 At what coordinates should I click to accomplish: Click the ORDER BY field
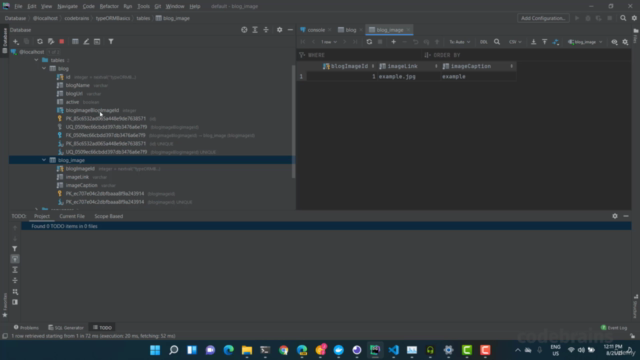click(527, 55)
